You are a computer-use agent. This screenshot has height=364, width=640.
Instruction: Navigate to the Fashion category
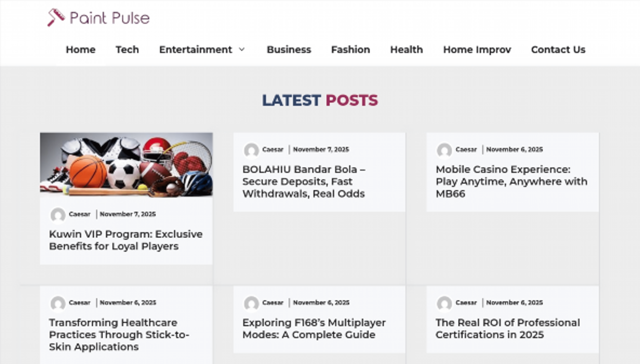(x=350, y=49)
